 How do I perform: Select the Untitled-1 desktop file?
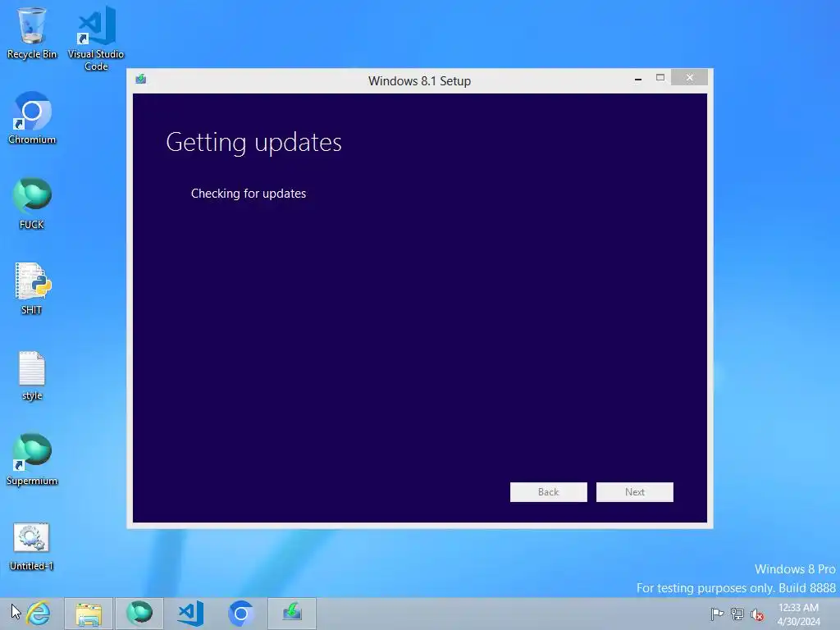pyautogui.click(x=32, y=546)
